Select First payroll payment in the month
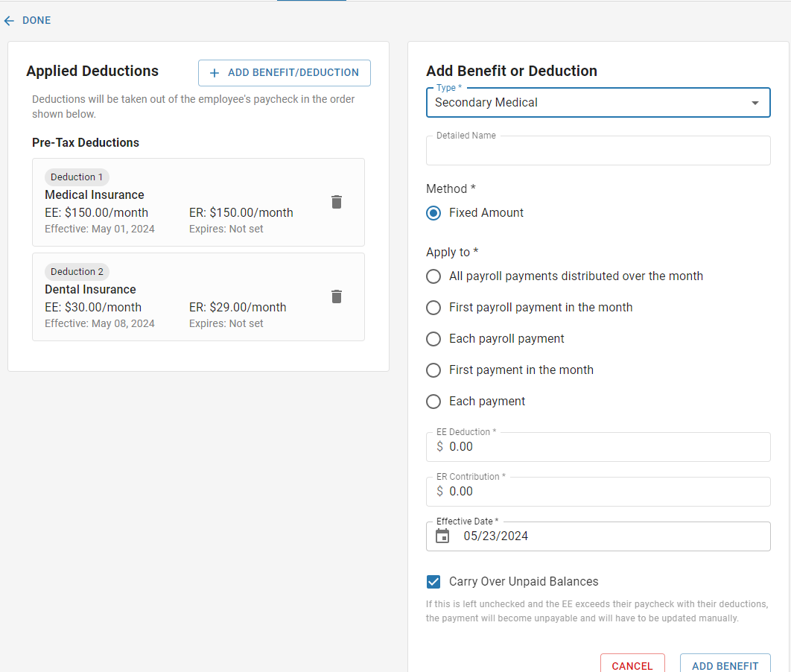 433,308
